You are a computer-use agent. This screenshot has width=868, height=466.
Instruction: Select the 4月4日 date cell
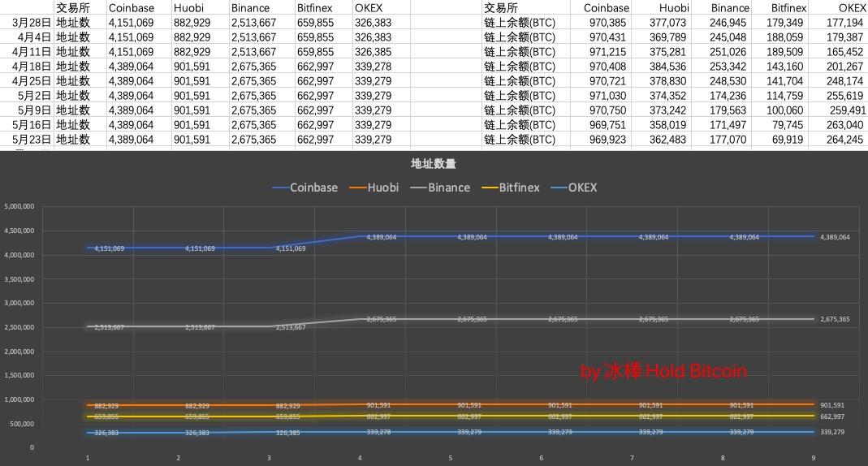34,37
